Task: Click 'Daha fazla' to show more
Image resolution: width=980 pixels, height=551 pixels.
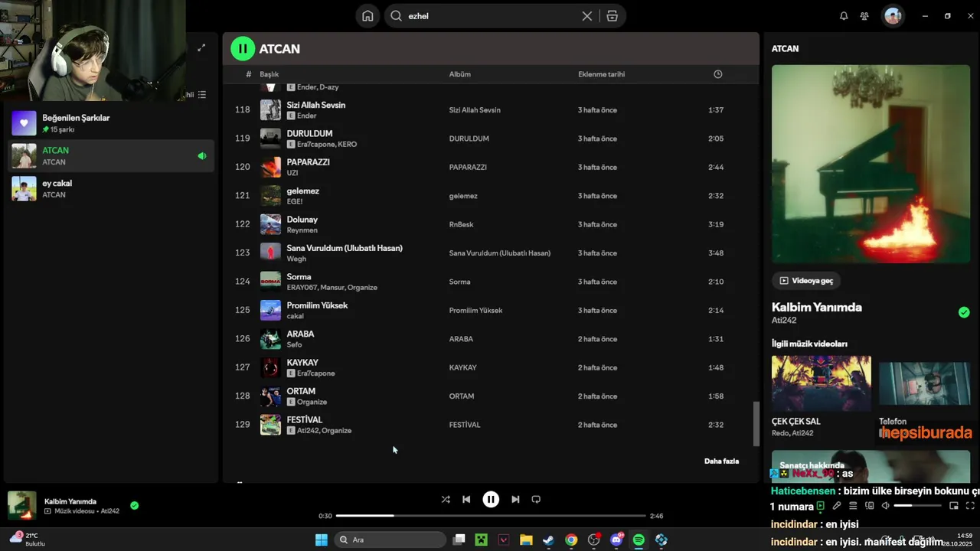Action: (721, 461)
